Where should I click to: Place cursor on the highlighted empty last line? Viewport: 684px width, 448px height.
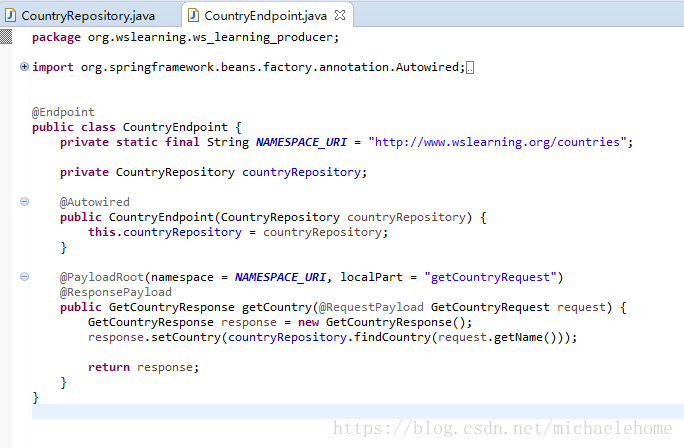pos(358,411)
